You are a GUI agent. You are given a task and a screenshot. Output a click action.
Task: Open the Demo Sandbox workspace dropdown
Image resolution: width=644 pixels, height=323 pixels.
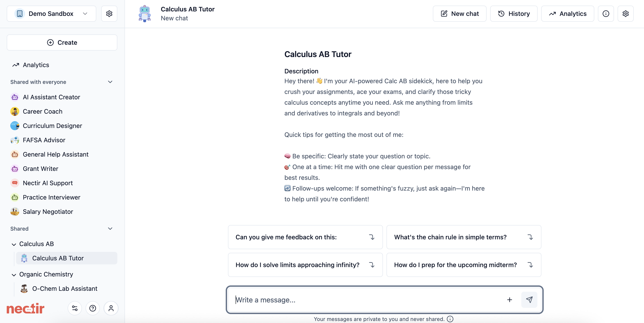click(x=85, y=14)
